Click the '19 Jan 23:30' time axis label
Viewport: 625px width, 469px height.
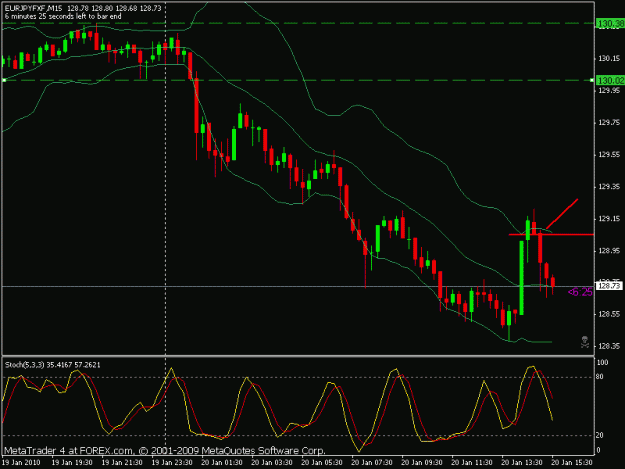coord(172,462)
